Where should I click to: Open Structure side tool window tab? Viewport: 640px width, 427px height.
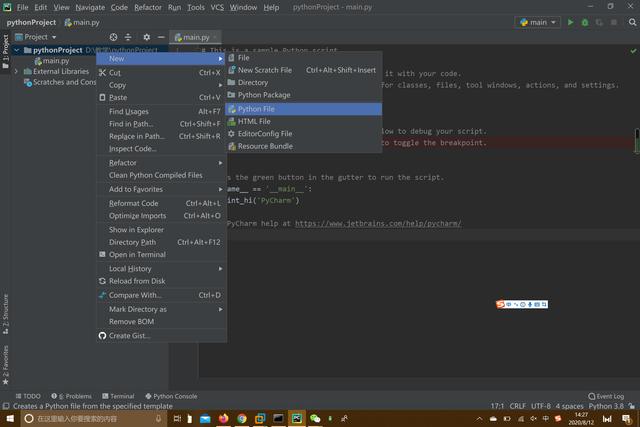pos(6,314)
